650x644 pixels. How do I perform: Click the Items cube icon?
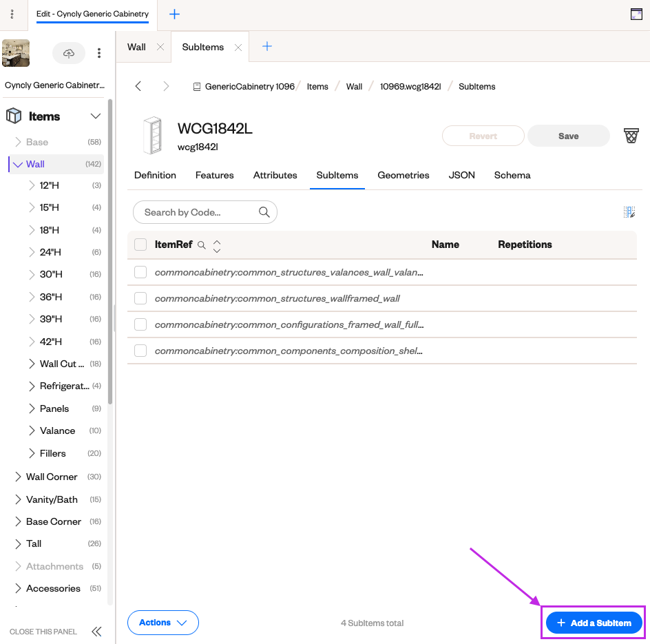tap(14, 116)
